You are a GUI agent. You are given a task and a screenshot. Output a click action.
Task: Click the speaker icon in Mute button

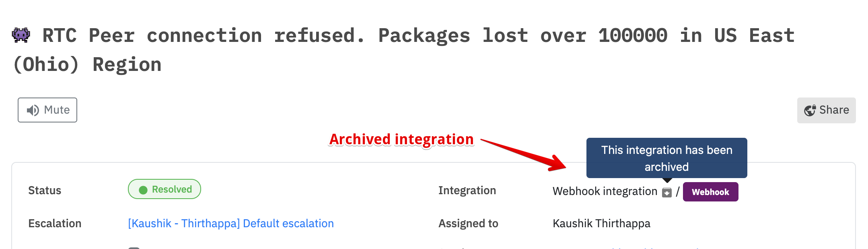click(x=33, y=110)
